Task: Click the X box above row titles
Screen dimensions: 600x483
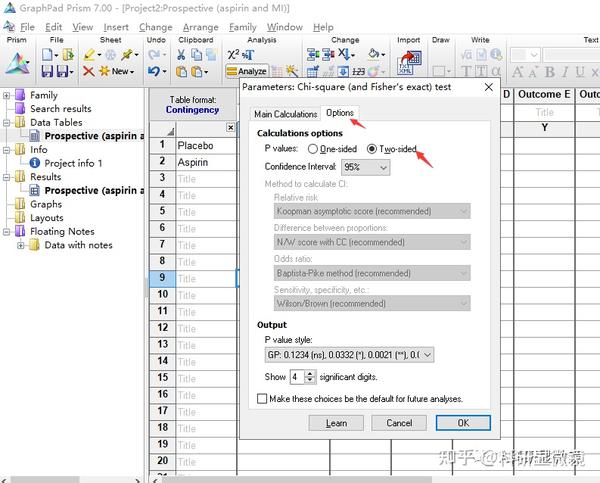Action: [x=230, y=127]
